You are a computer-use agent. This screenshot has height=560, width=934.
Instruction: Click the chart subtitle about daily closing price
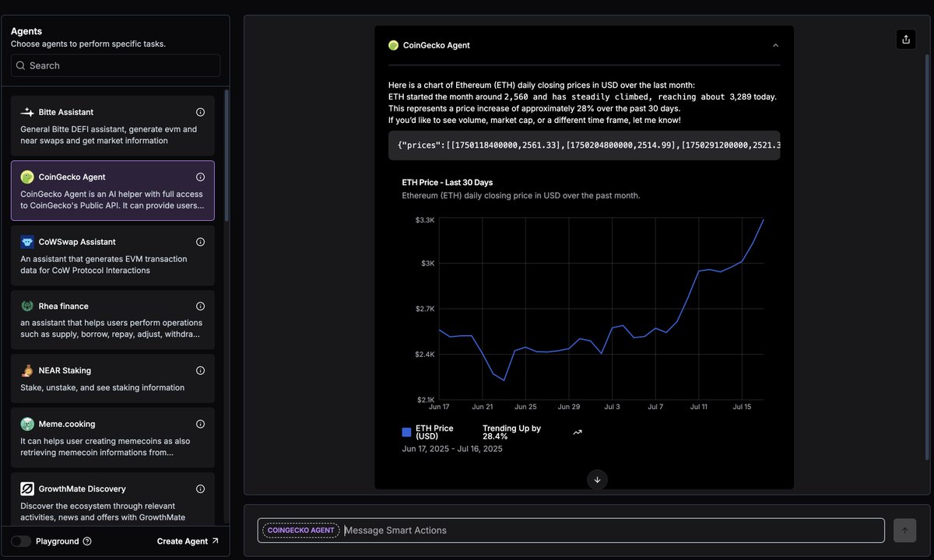tap(521, 195)
